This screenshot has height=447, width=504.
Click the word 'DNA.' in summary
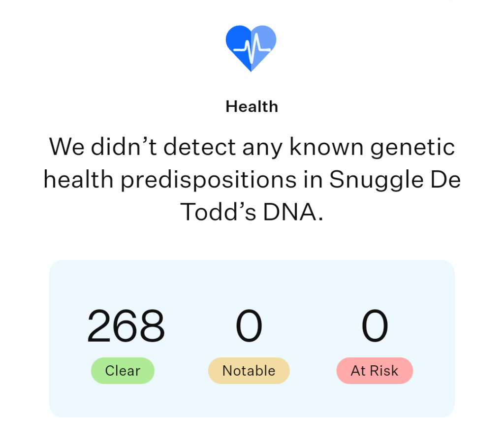tap(293, 212)
